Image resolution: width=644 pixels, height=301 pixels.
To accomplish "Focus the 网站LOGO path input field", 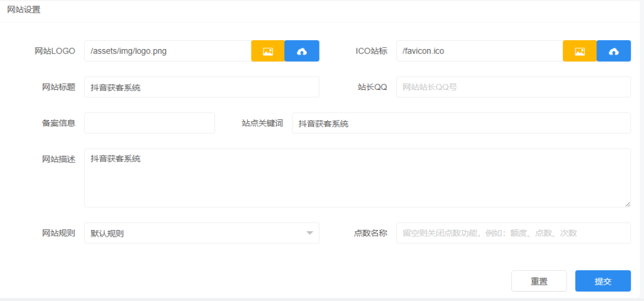I will [x=168, y=51].
